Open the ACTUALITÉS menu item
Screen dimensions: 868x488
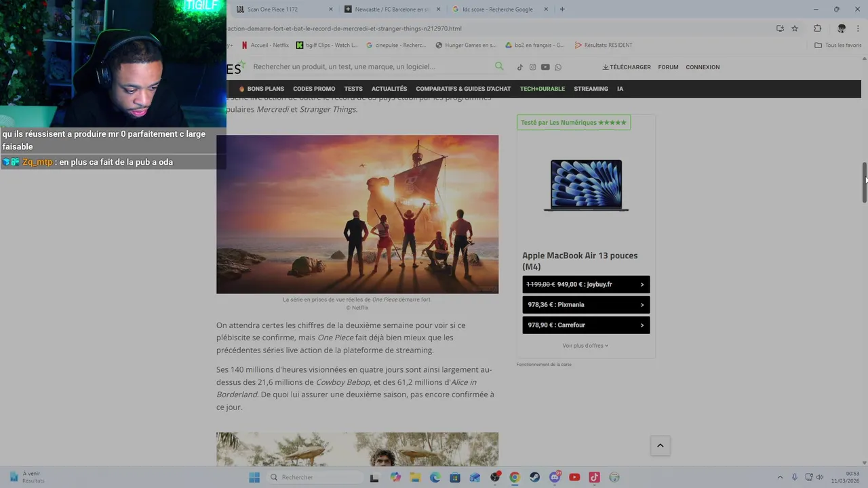[389, 89]
